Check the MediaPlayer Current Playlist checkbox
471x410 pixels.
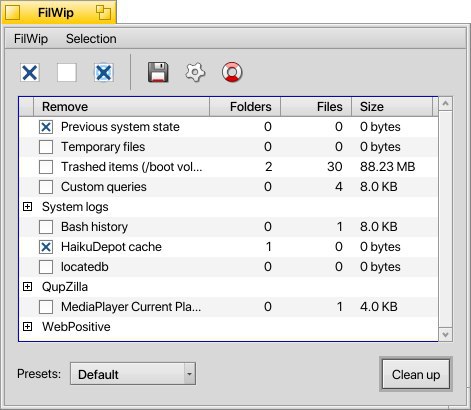(x=46, y=307)
